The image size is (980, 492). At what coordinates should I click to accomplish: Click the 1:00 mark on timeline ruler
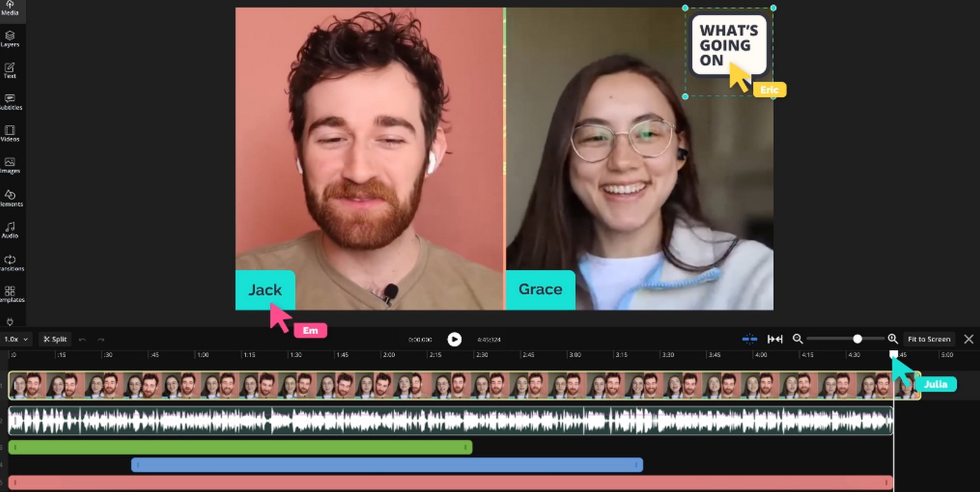pos(202,355)
